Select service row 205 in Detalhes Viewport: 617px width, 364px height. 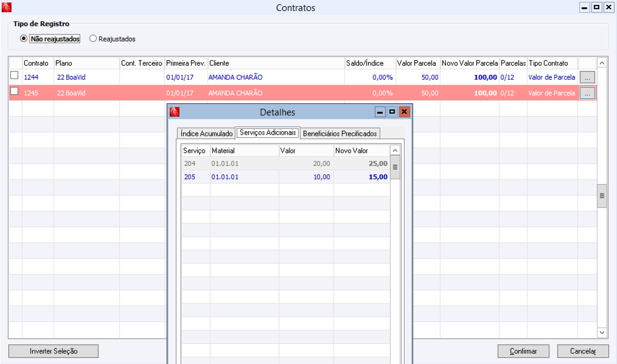point(192,177)
